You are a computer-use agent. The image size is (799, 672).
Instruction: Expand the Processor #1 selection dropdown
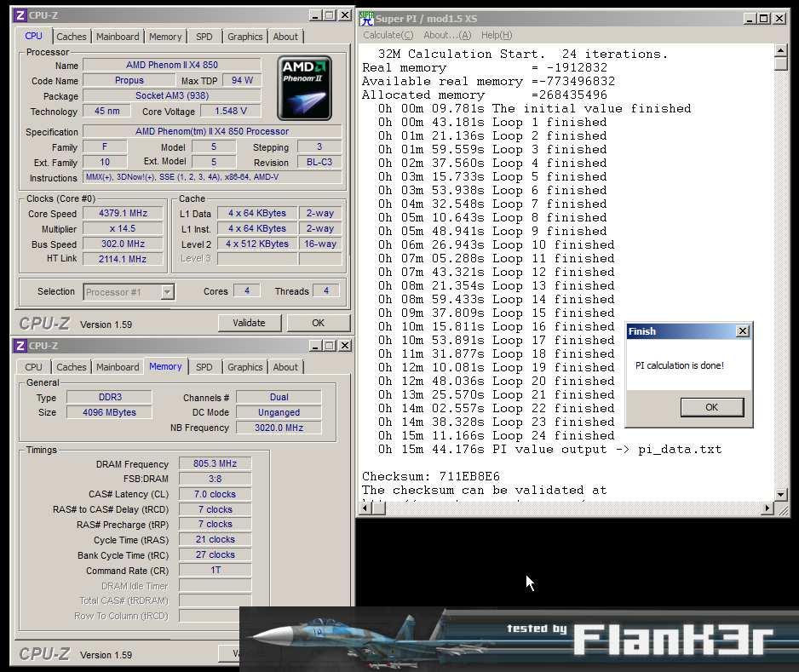(167, 292)
